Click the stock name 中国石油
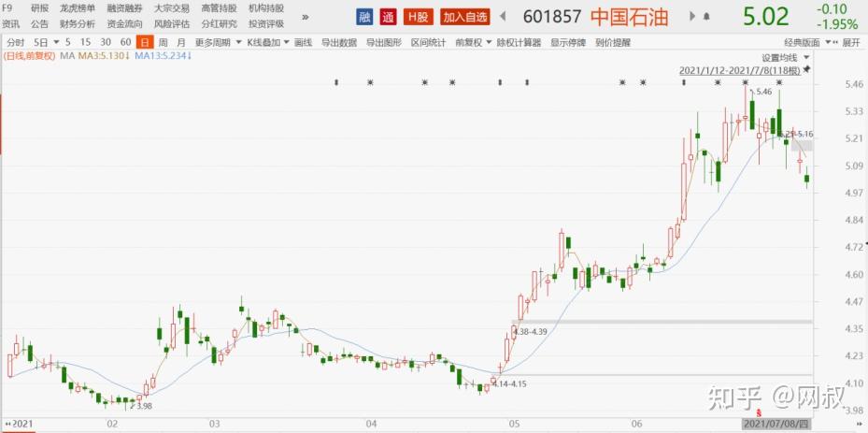 click(630, 17)
